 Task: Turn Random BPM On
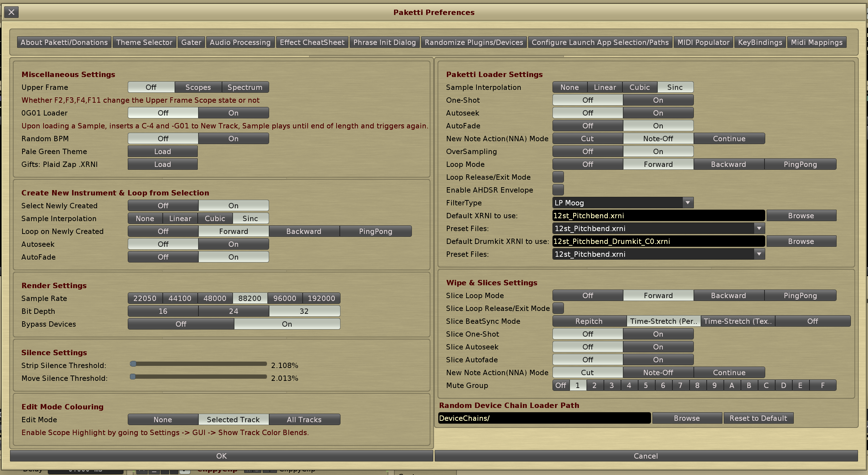(x=233, y=138)
